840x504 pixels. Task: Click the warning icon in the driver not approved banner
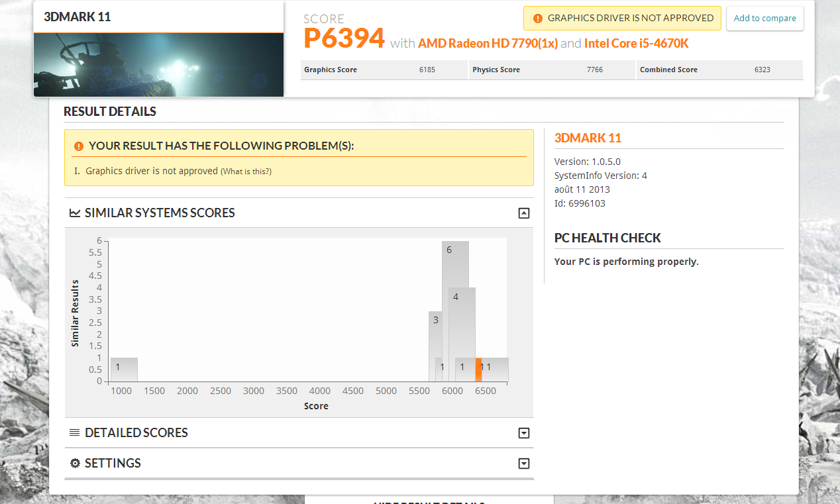pos(537,19)
